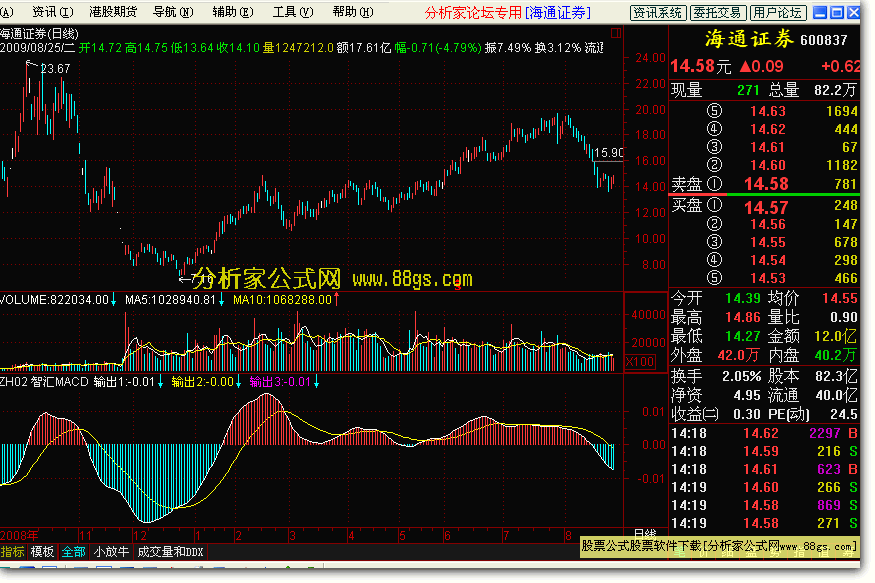Click the [海通证券] title link
This screenshot has width=875, height=583.
coord(557,13)
